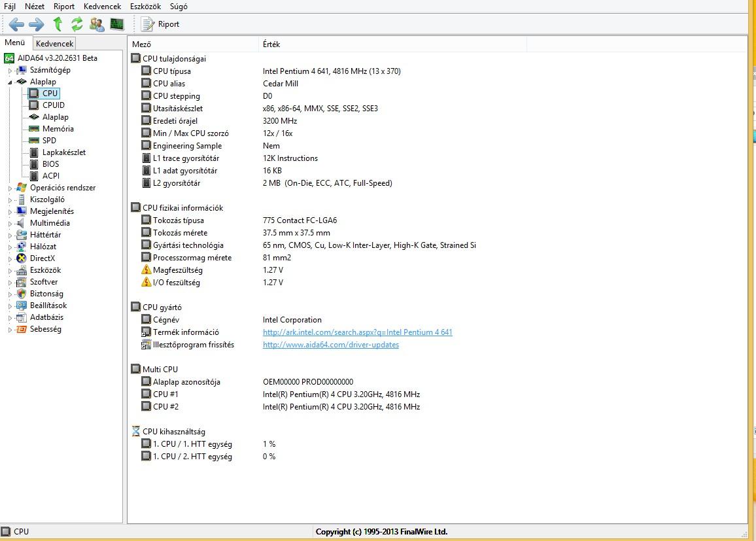Open the Nézet menu
Screen dimensions: 756x541
[x=35, y=7]
